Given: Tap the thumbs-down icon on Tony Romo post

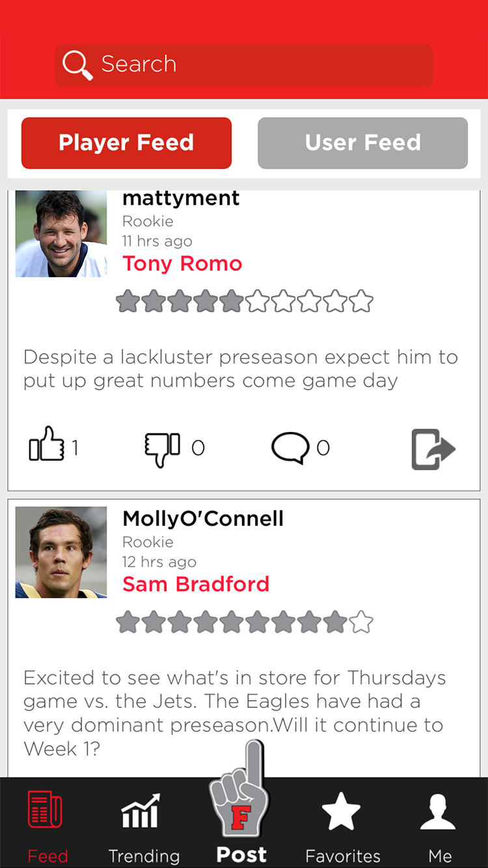Looking at the screenshot, I should pos(161,448).
